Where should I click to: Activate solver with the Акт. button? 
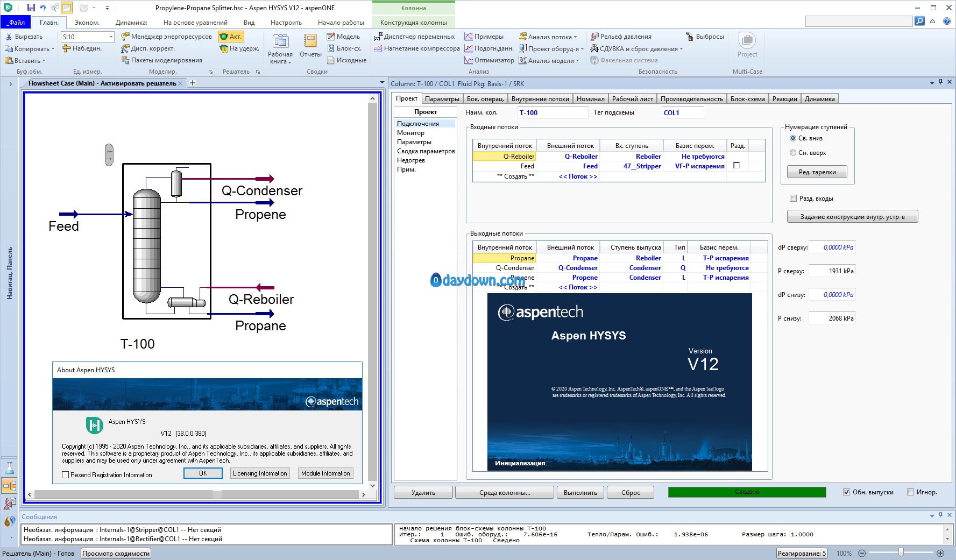point(231,37)
